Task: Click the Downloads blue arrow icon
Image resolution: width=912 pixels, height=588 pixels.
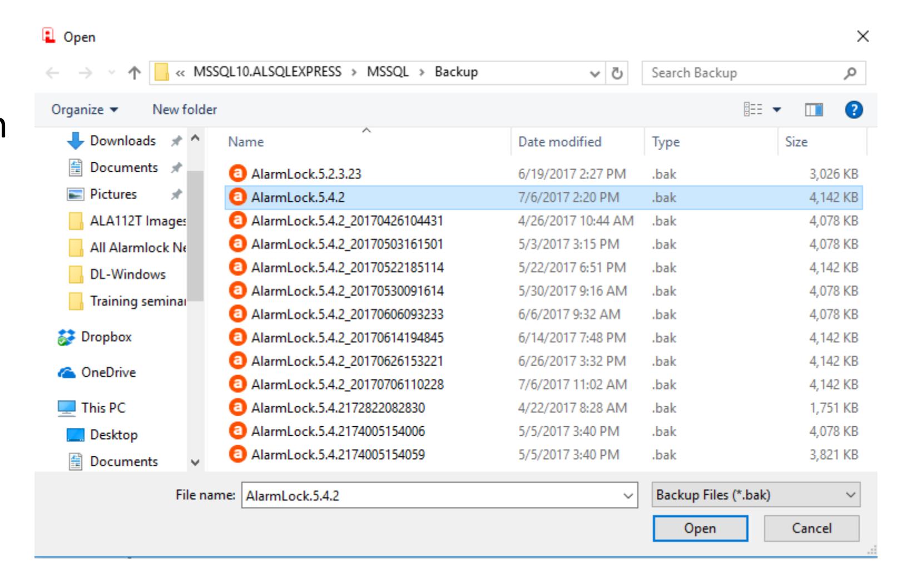Action: 75,141
